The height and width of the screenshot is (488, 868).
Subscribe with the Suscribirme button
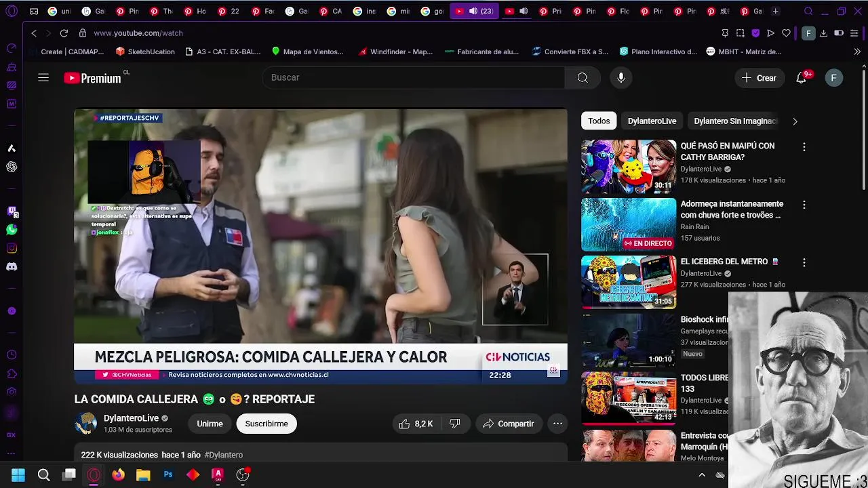coord(267,424)
